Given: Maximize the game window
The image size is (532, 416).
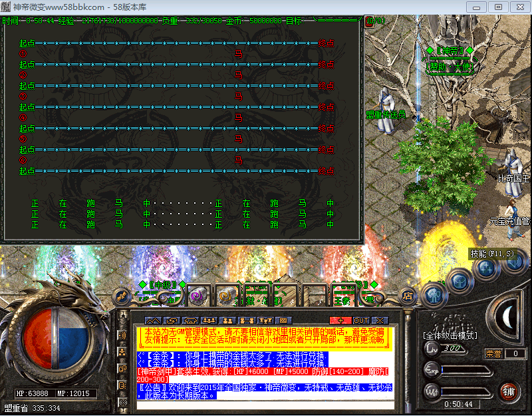Looking at the screenshot, I should tap(498, 7).
